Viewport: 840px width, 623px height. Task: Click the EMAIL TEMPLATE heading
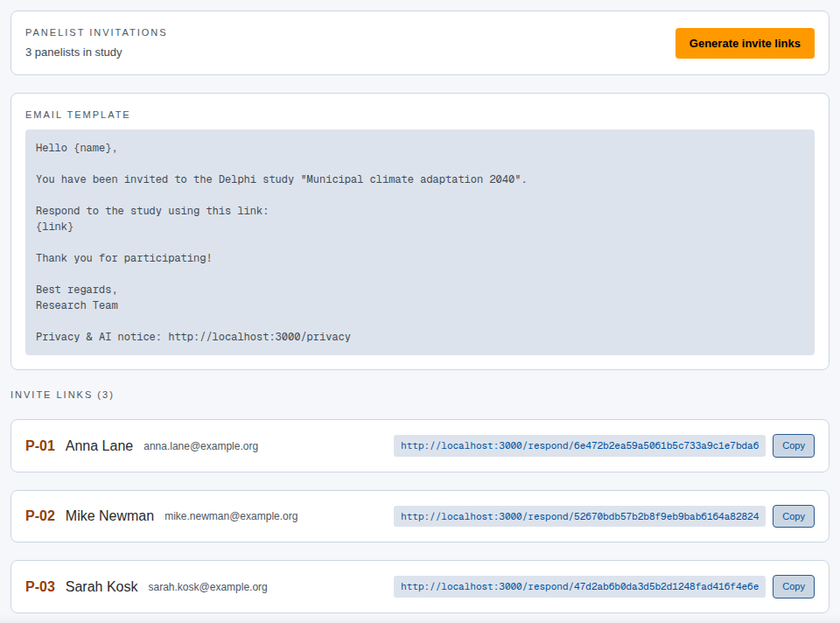pyautogui.click(x=78, y=115)
